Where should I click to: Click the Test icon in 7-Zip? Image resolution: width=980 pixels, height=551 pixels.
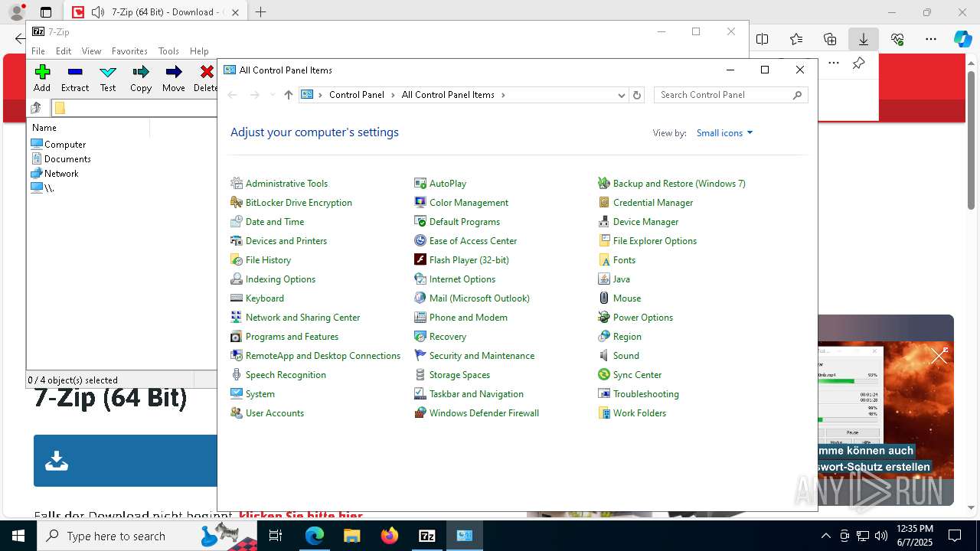click(x=108, y=72)
